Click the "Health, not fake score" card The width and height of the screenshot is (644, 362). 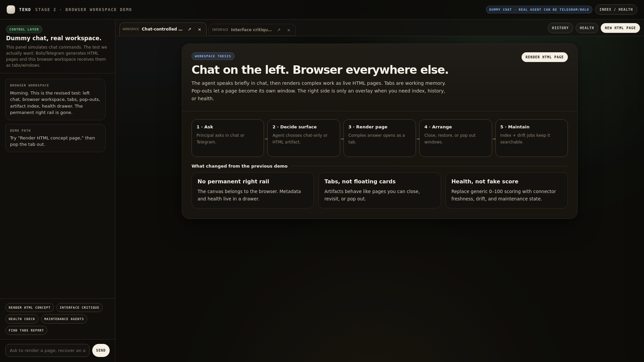click(x=506, y=190)
